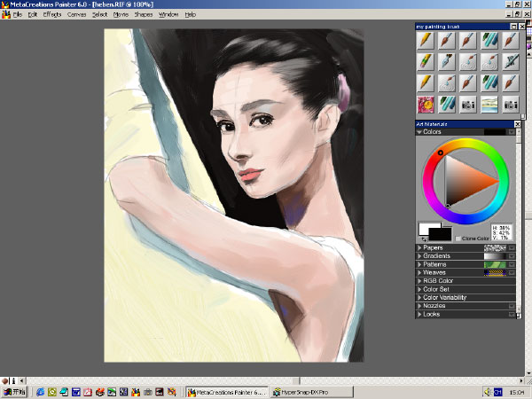Swap primary and secondary colors arrow icon
This screenshot has height=399, width=532.
pyautogui.click(x=424, y=239)
